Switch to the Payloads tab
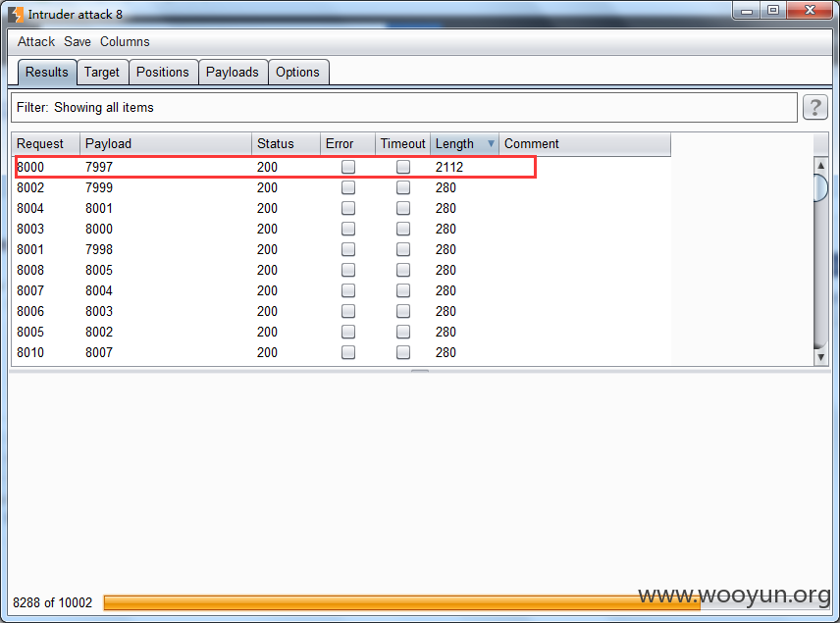840x623 pixels. [x=233, y=73]
